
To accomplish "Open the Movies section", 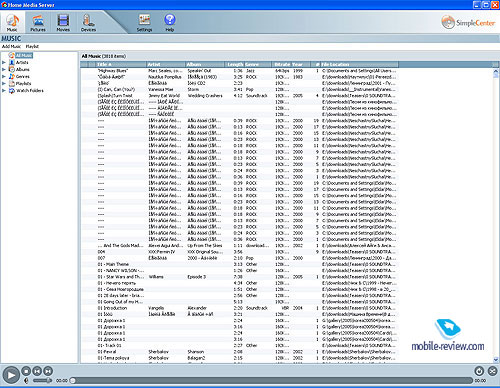I will (x=63, y=23).
